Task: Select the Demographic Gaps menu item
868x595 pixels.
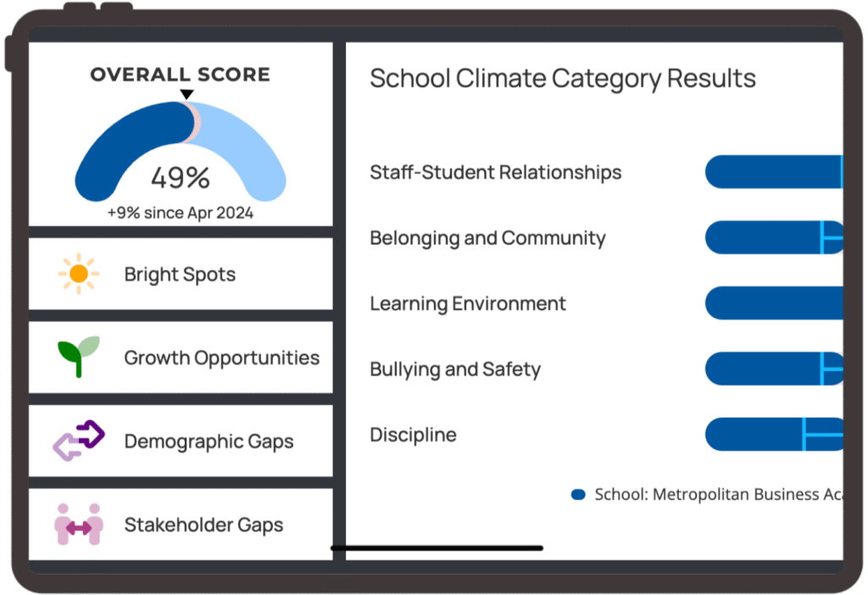Action: tap(209, 442)
